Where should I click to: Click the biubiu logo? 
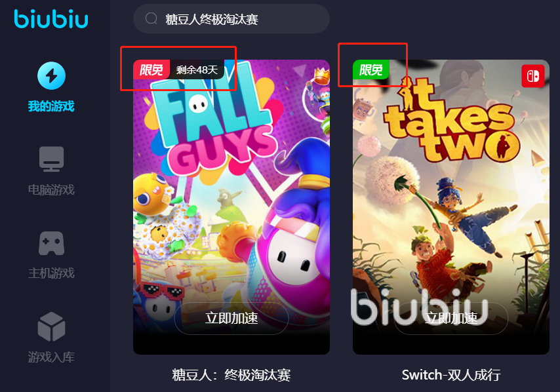click(x=51, y=19)
